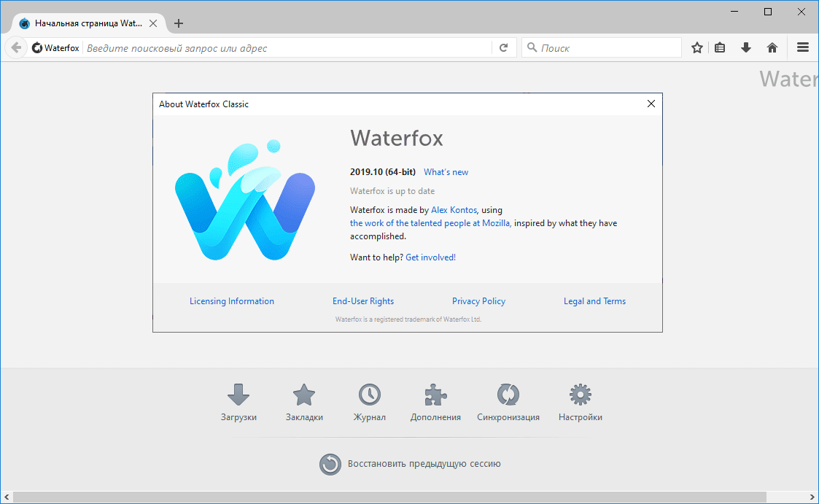Click the Waterfox is up to date text
The image size is (819, 504).
[392, 191]
